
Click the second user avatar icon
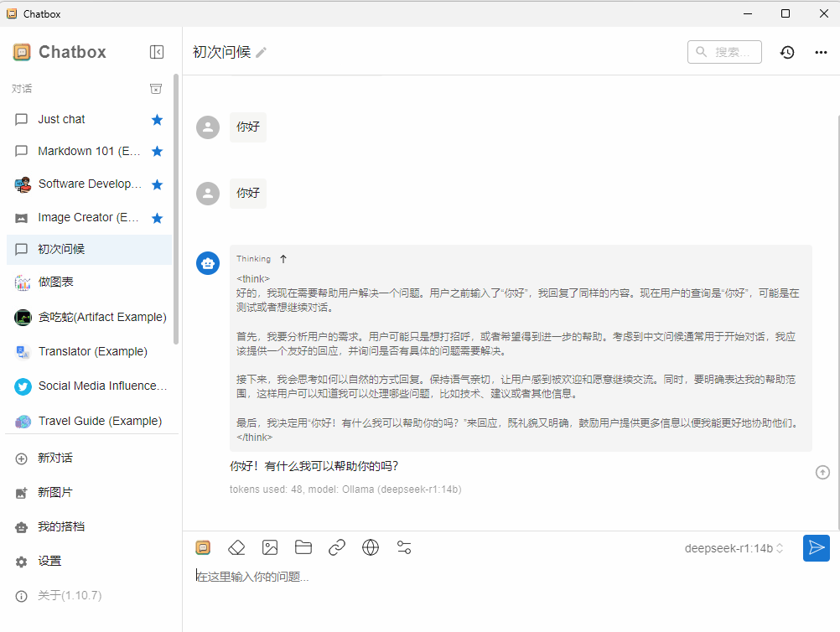point(208,194)
